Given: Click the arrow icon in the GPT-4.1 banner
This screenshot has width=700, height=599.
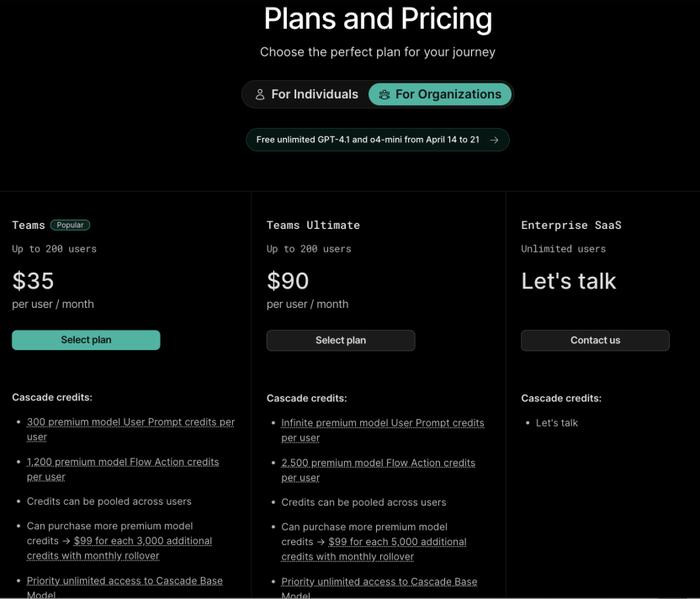Looking at the screenshot, I should pyautogui.click(x=494, y=140).
